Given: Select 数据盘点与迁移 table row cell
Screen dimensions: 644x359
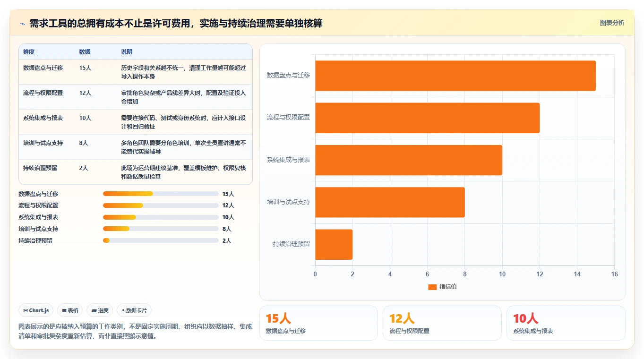Looking at the screenshot, I should [x=43, y=68].
